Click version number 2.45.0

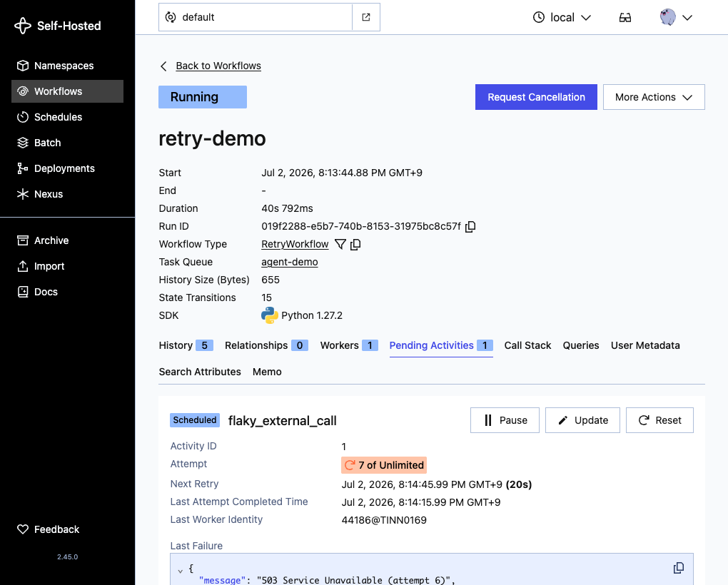(x=67, y=556)
